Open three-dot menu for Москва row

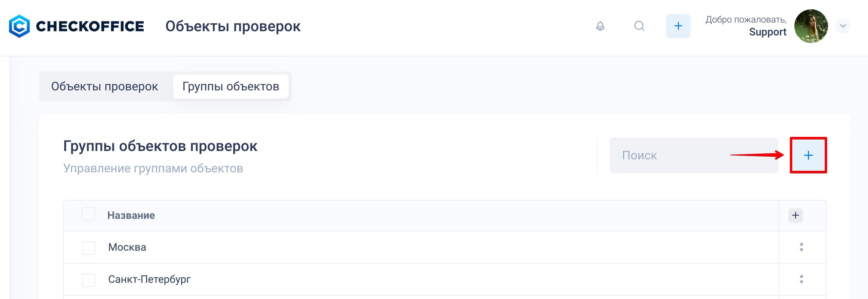(801, 247)
